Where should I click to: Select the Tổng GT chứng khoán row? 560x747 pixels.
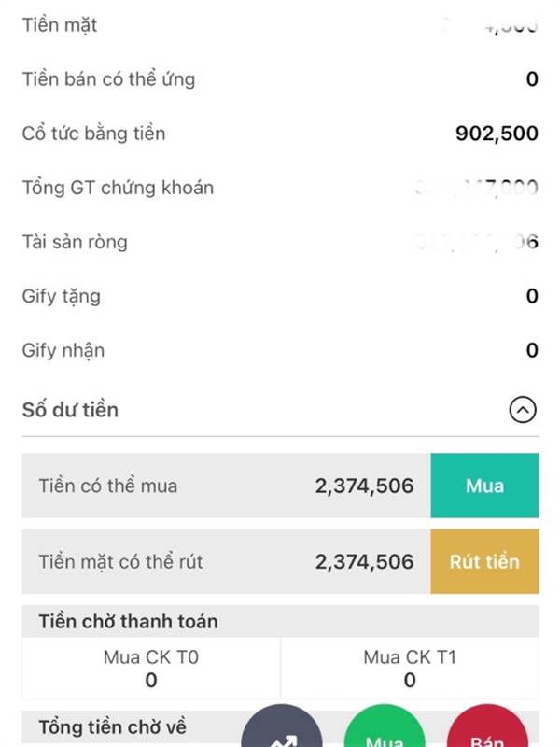click(x=281, y=188)
